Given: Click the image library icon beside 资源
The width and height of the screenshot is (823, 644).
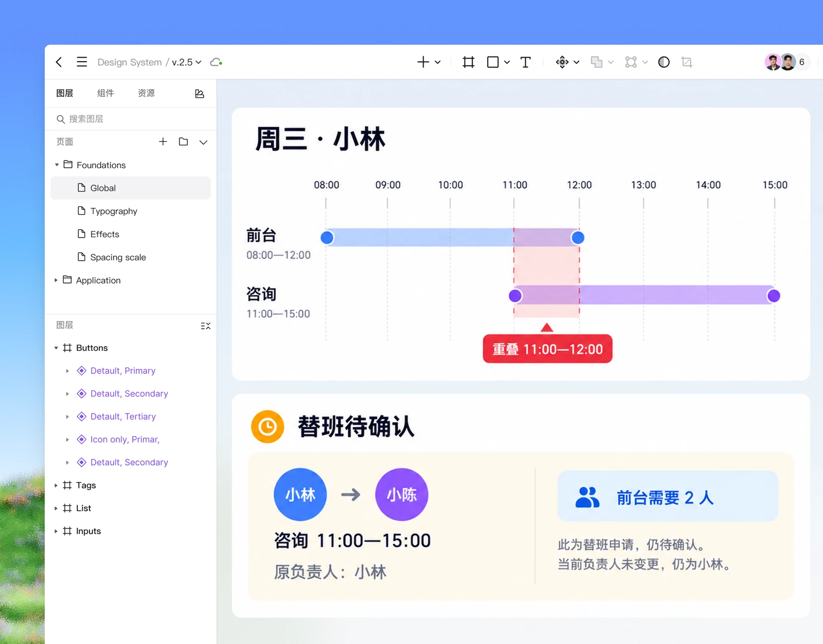Looking at the screenshot, I should click(x=200, y=94).
